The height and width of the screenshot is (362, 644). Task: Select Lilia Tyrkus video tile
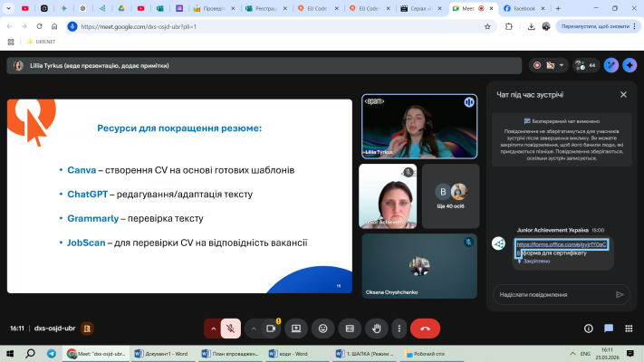pos(419,127)
